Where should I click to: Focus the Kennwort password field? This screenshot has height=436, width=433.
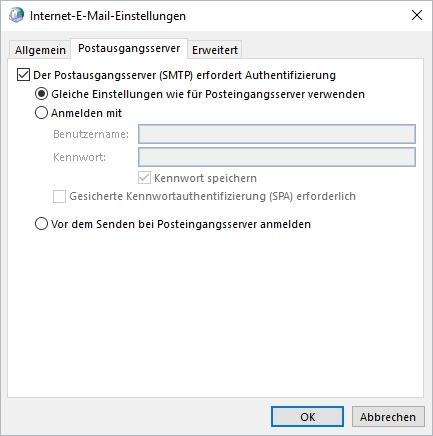(x=277, y=157)
